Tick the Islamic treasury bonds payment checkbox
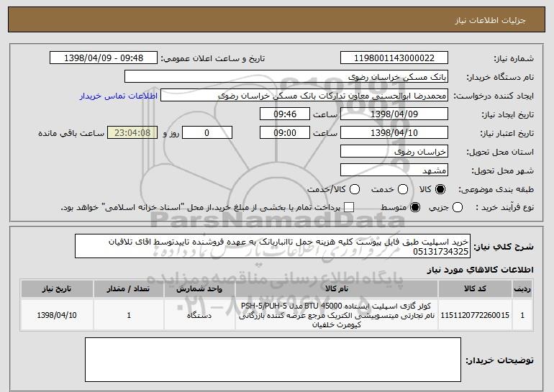This screenshot has height=392, width=554. (x=349, y=207)
